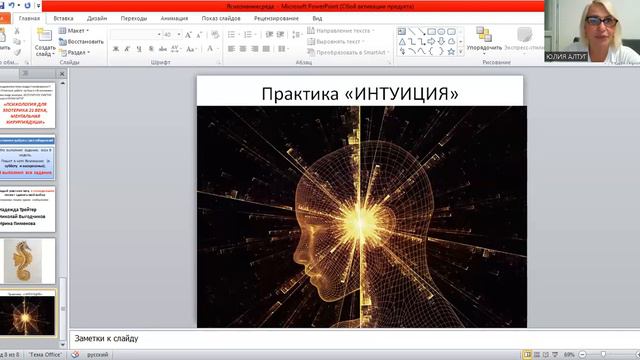
Task: Click the Format Painter brush icon
Action: pos(17,52)
